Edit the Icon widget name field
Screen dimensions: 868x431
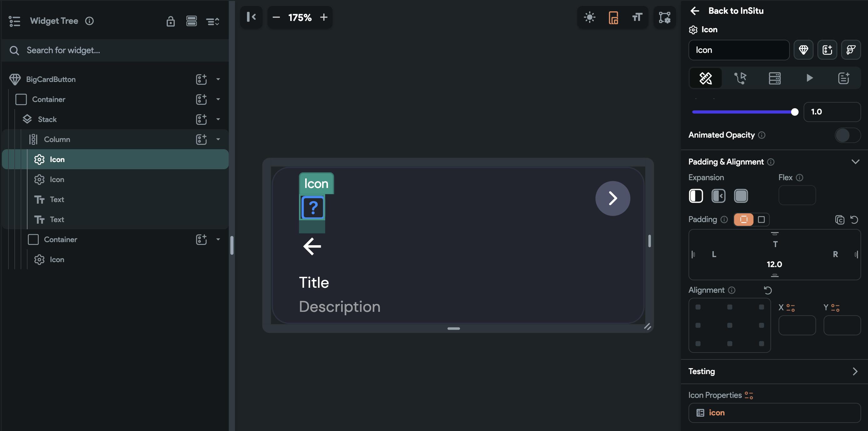click(x=739, y=50)
